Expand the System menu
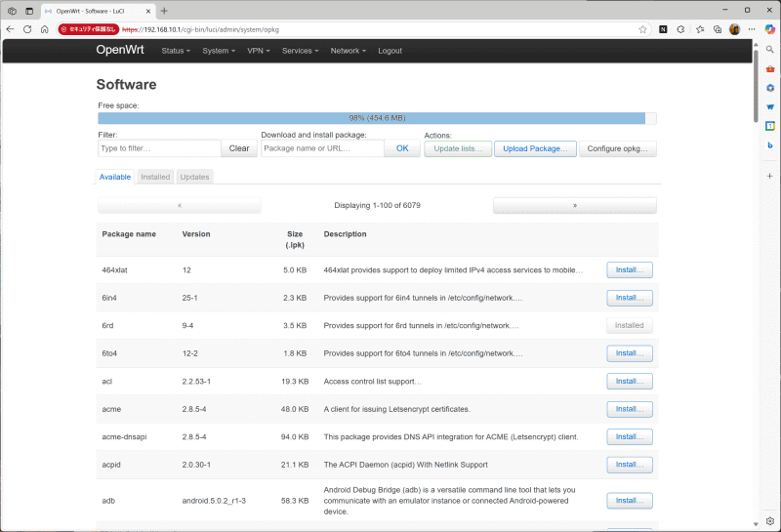 pyautogui.click(x=219, y=51)
